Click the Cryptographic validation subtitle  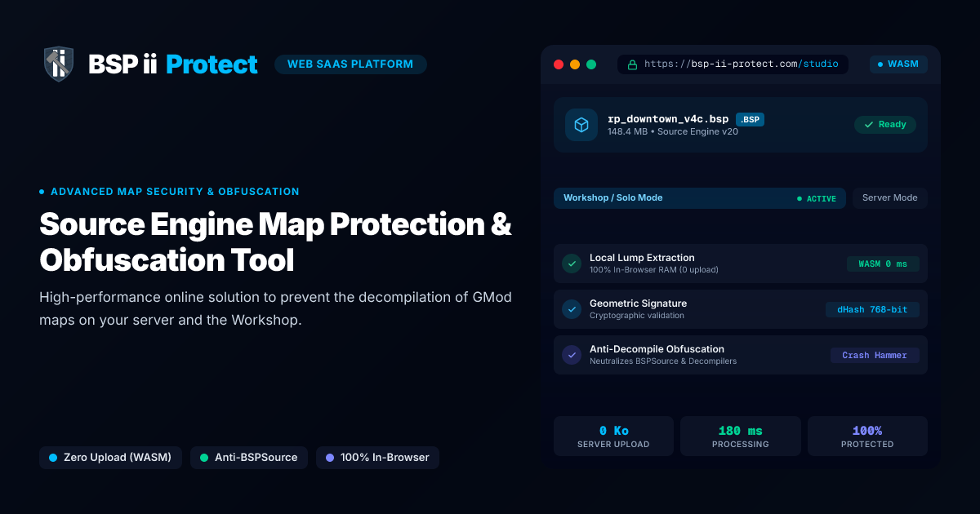(x=637, y=316)
